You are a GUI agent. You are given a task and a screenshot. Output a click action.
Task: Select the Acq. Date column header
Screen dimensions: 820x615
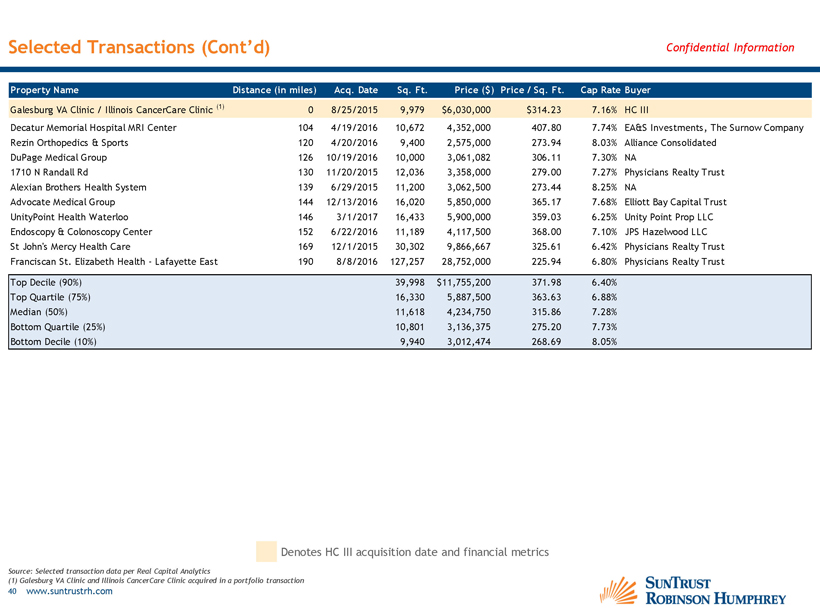[355, 89]
